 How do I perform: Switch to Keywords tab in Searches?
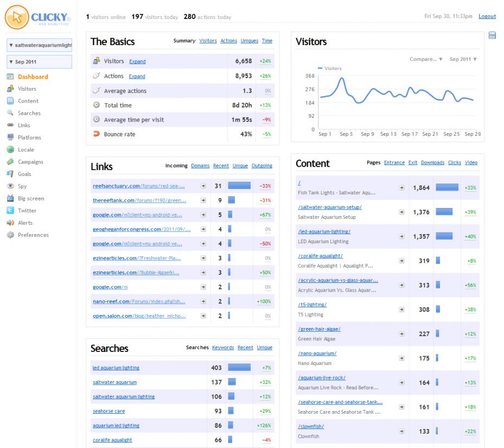pos(223,348)
